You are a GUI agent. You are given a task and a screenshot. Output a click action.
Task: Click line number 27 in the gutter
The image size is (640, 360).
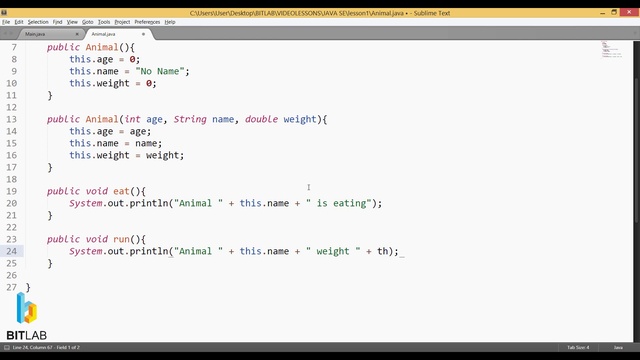tap(11, 287)
